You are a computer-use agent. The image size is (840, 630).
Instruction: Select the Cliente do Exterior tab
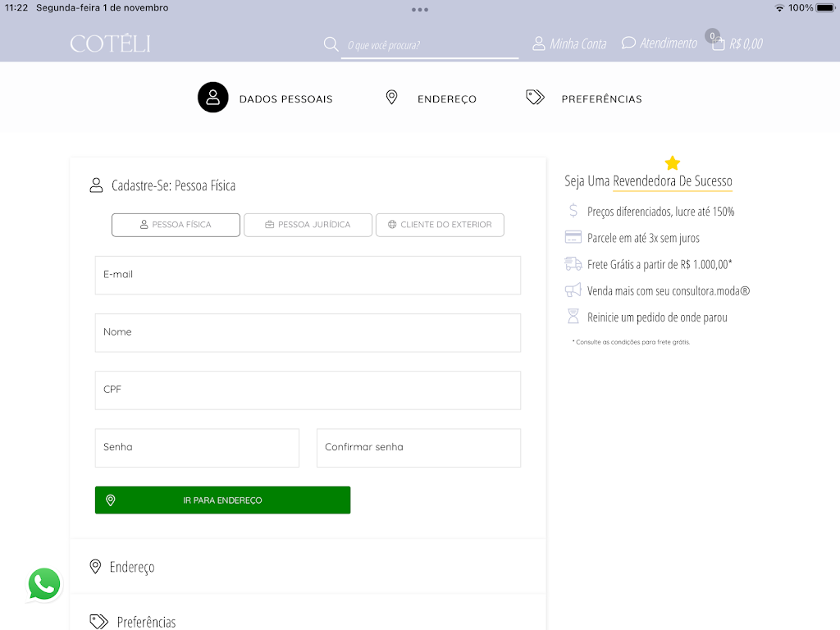[x=440, y=225]
